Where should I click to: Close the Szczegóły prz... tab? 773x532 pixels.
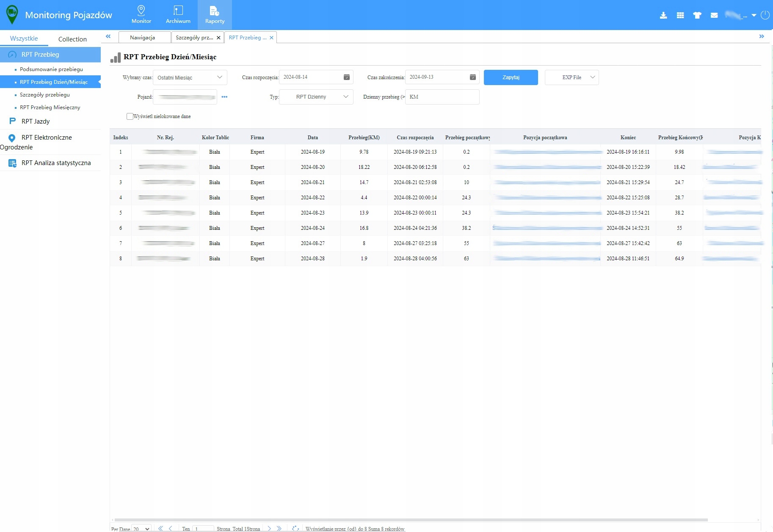click(218, 38)
